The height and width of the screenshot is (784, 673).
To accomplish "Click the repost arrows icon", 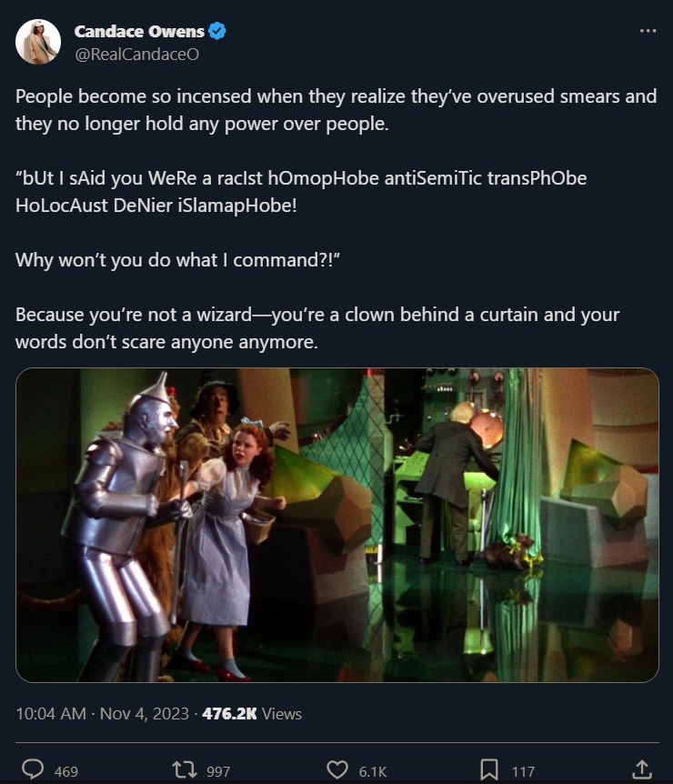I will coord(184,769).
